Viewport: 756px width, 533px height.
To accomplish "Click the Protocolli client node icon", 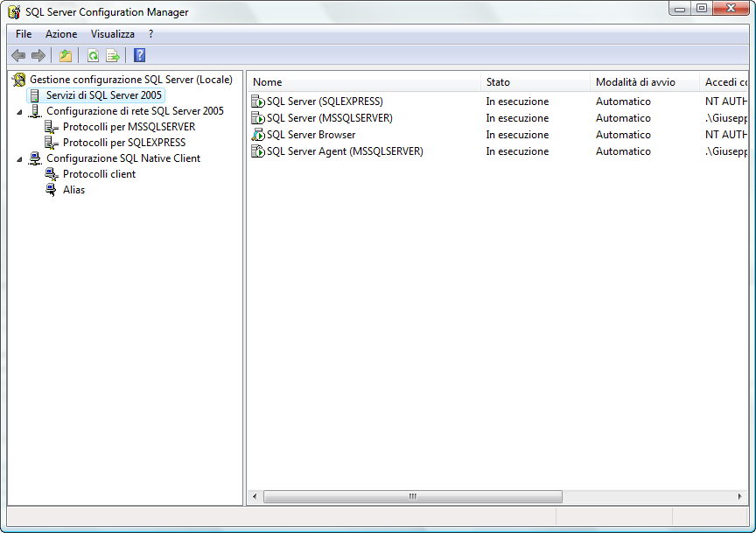I will coord(52,174).
